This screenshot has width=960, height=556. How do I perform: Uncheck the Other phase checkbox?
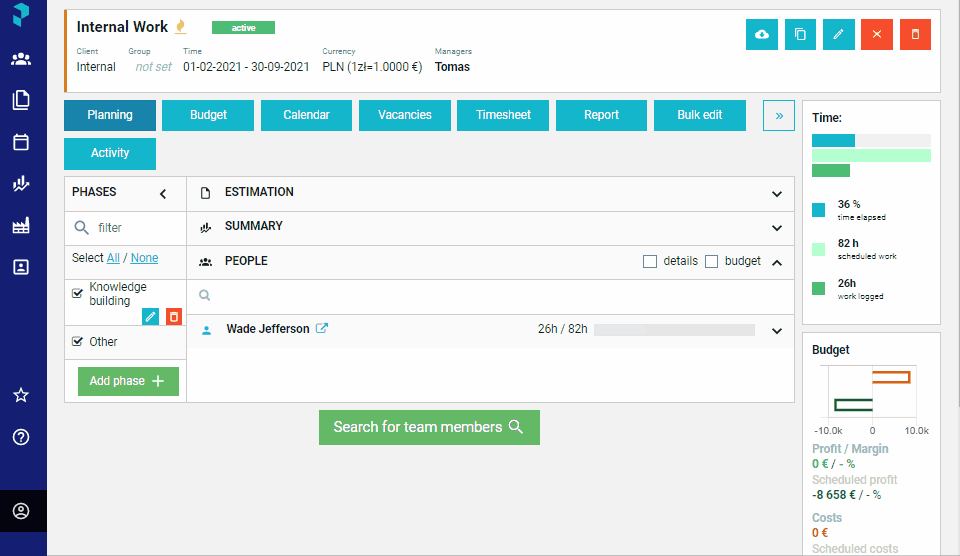(77, 342)
